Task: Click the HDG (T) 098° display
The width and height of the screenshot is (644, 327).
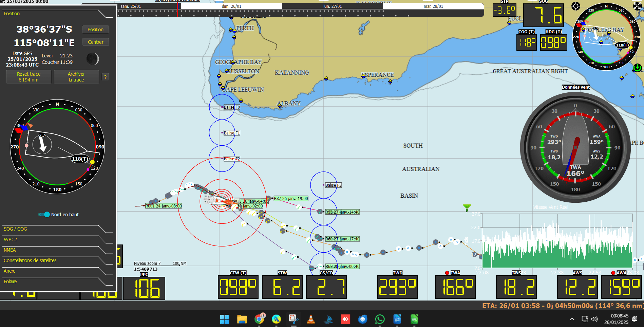Action: point(554,42)
